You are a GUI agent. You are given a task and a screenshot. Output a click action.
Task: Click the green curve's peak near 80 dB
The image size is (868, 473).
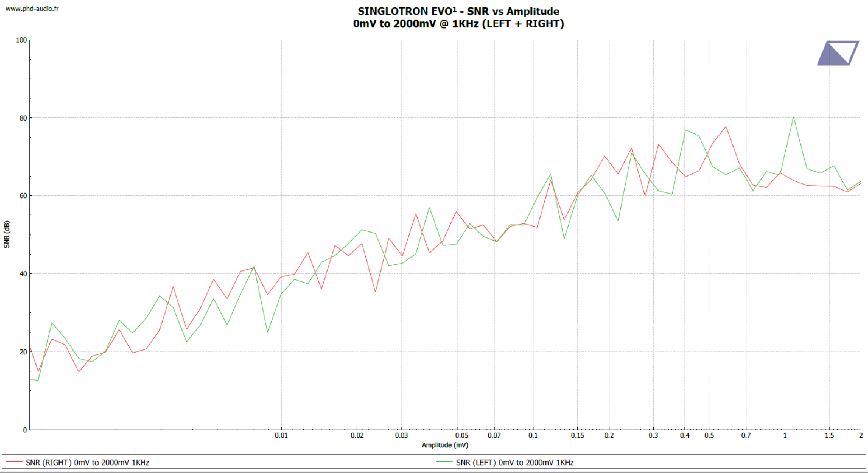[793, 117]
